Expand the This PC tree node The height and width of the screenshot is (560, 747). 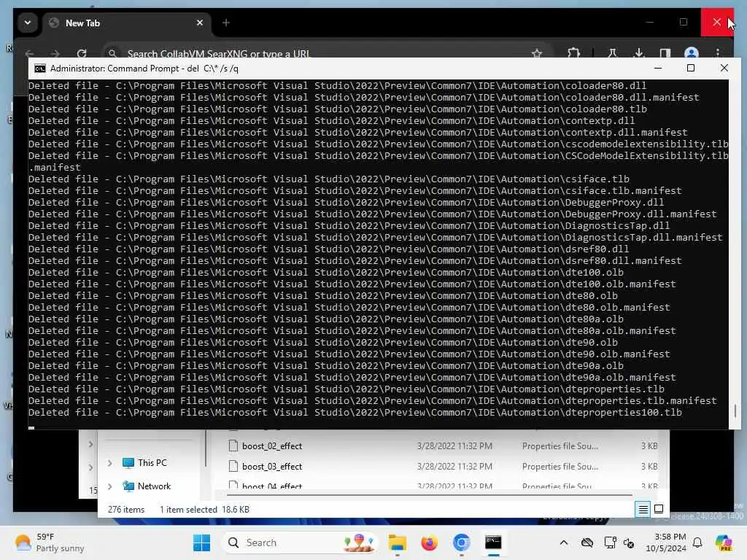[109, 463]
